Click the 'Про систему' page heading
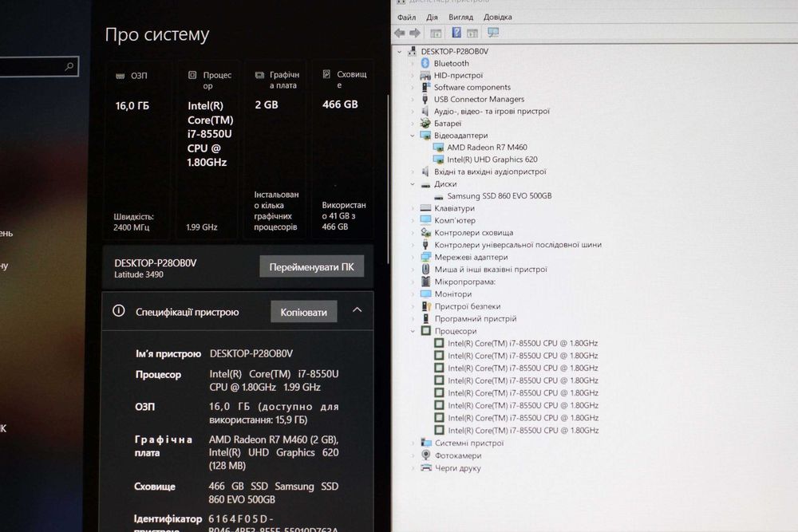This screenshot has width=798, height=532. click(156, 34)
